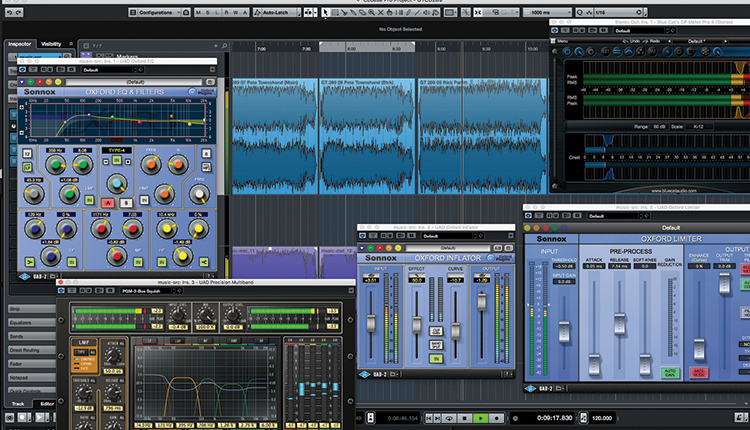Viewport: 750px width, 430px height.
Task: Switch to the Visibility tab
Action: pyautogui.click(x=51, y=44)
